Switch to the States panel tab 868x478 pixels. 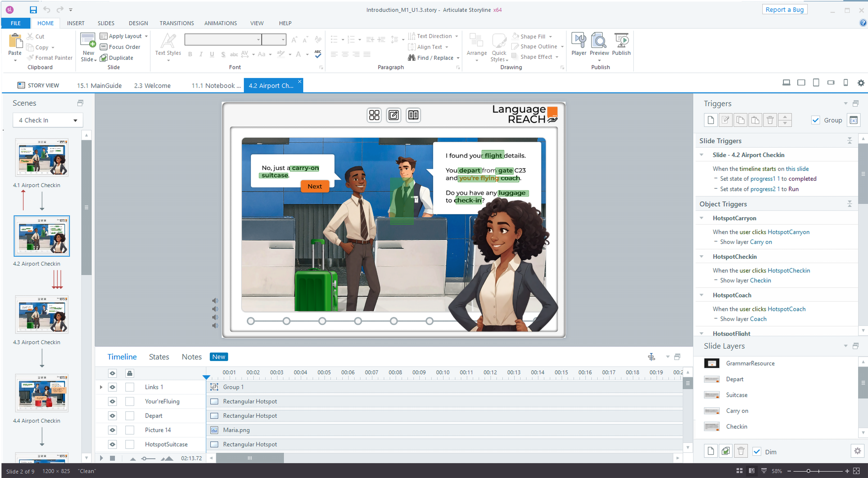[159, 357]
